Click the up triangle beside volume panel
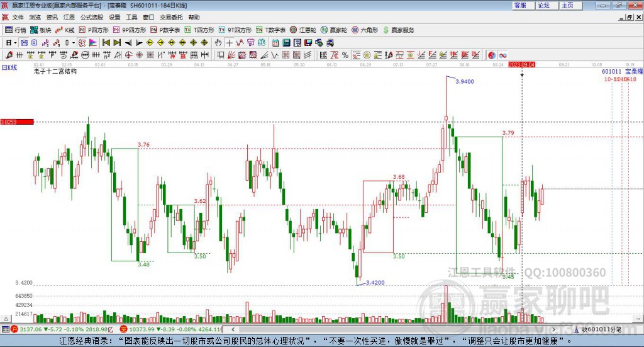The image size is (644, 347). click(6, 319)
